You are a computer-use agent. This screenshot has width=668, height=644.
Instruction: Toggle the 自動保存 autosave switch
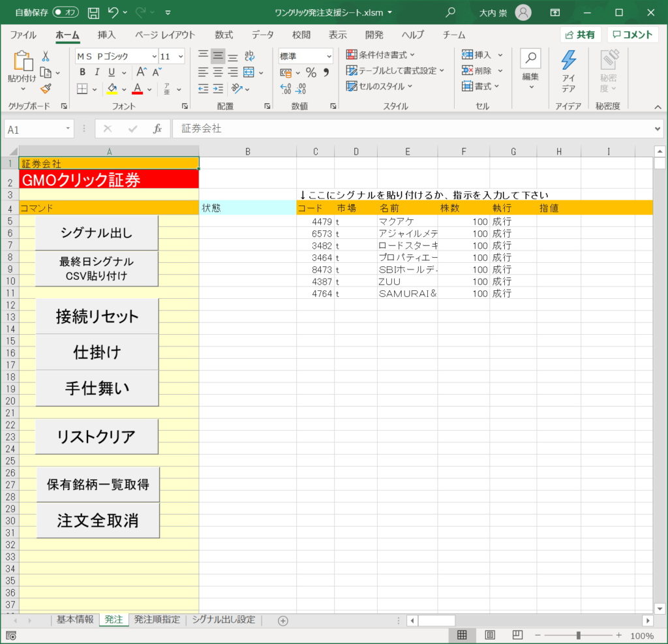coord(66,12)
